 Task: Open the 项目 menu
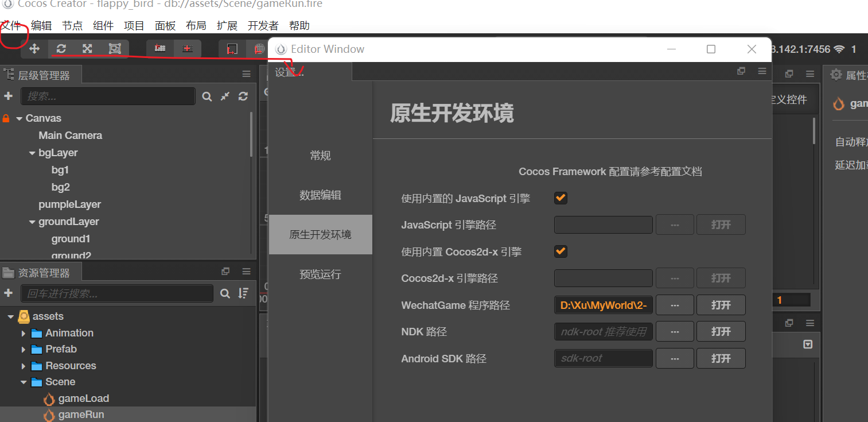click(134, 26)
